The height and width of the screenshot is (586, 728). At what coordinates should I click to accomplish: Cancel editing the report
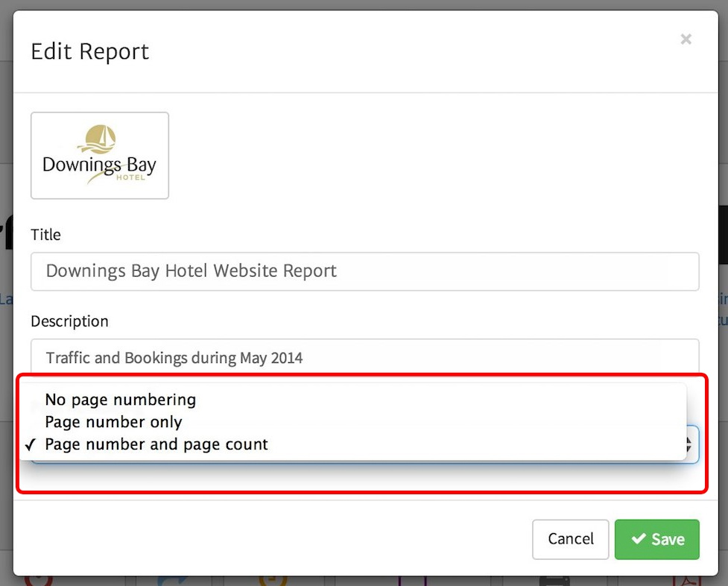(570, 539)
